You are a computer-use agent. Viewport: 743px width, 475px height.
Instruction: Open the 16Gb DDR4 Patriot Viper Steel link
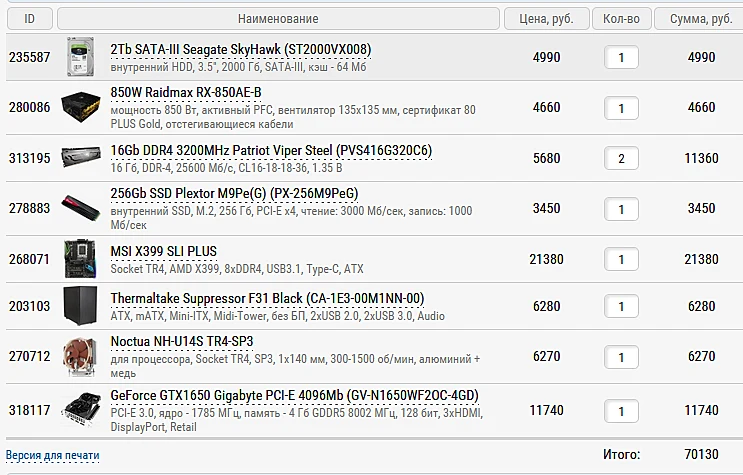click(271, 151)
